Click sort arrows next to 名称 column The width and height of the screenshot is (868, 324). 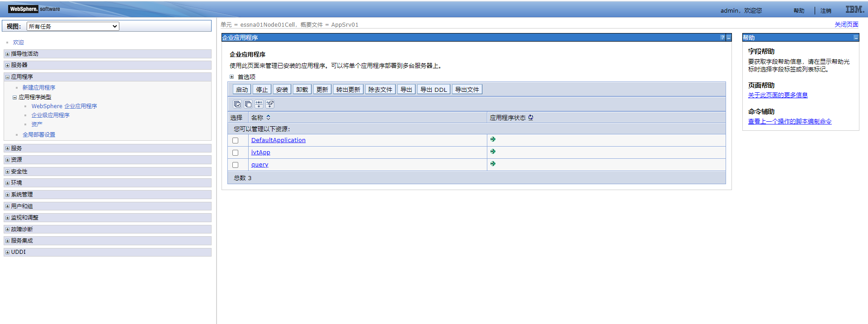268,118
